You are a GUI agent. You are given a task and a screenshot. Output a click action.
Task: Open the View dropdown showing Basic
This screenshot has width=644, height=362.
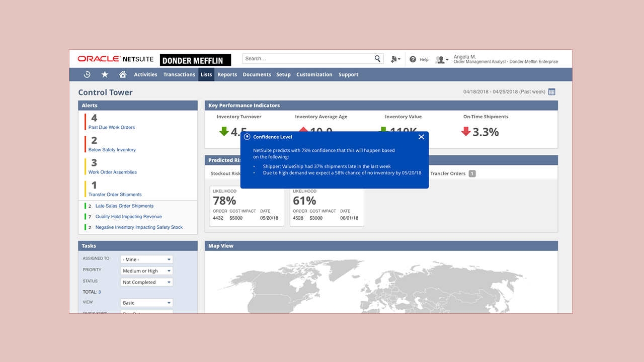146,303
